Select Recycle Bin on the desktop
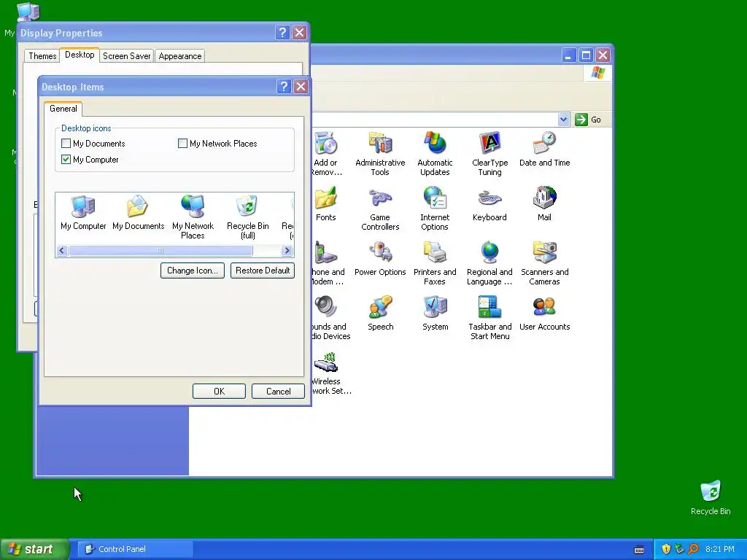The width and height of the screenshot is (747, 560). click(711, 497)
